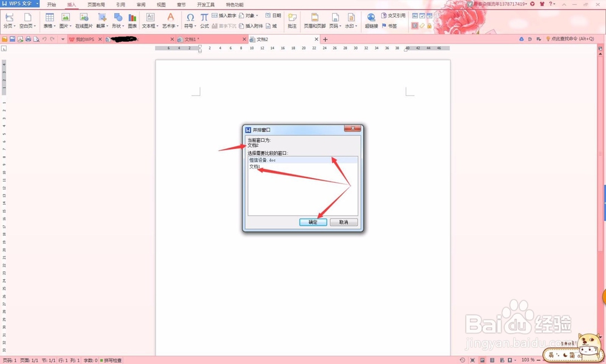606x364 pixels.
Task: Insert a 超链接 hyperlink
Action: click(371, 21)
